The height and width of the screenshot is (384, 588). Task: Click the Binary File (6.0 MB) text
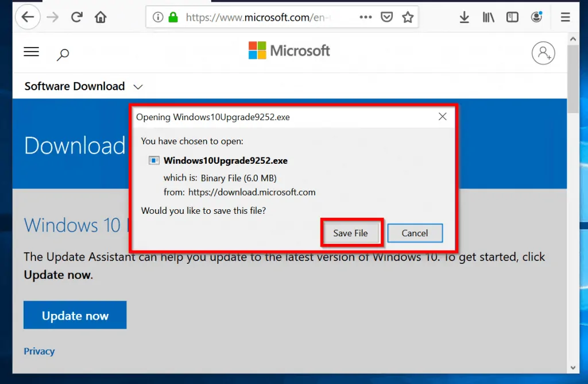[239, 178]
